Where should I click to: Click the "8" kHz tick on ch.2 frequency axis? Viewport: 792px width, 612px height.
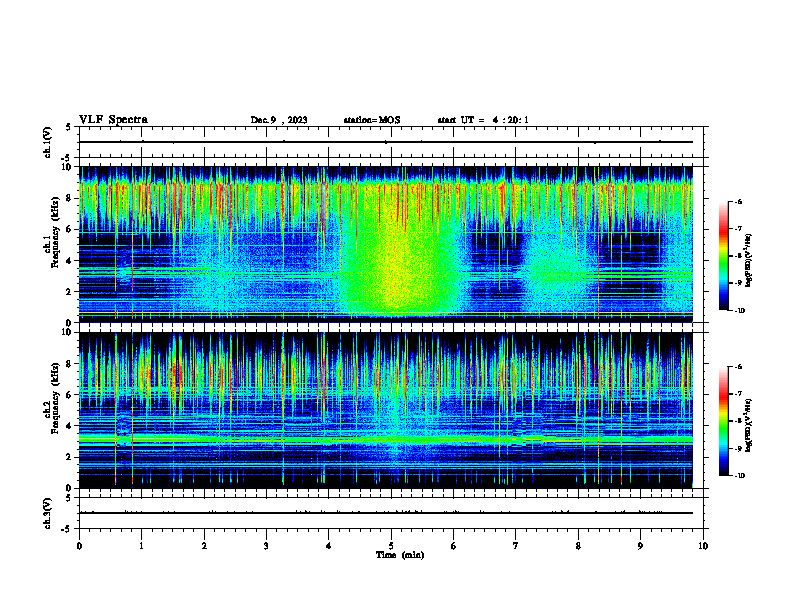point(69,364)
